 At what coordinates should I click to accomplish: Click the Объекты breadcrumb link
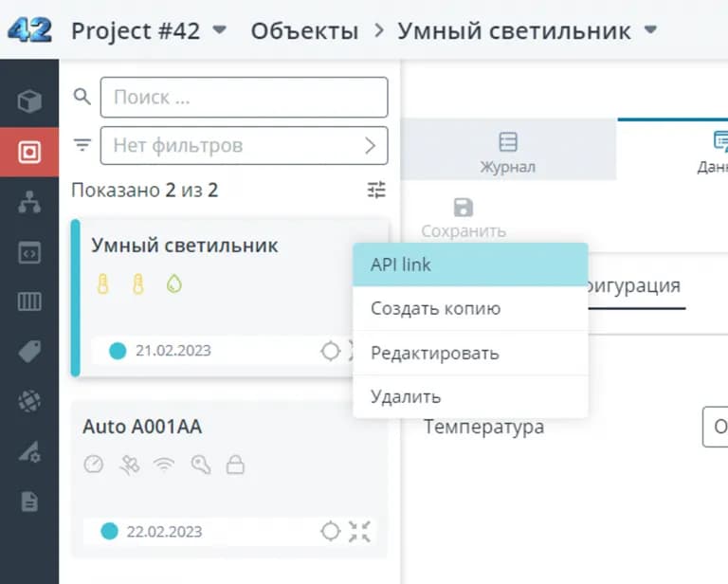304,30
